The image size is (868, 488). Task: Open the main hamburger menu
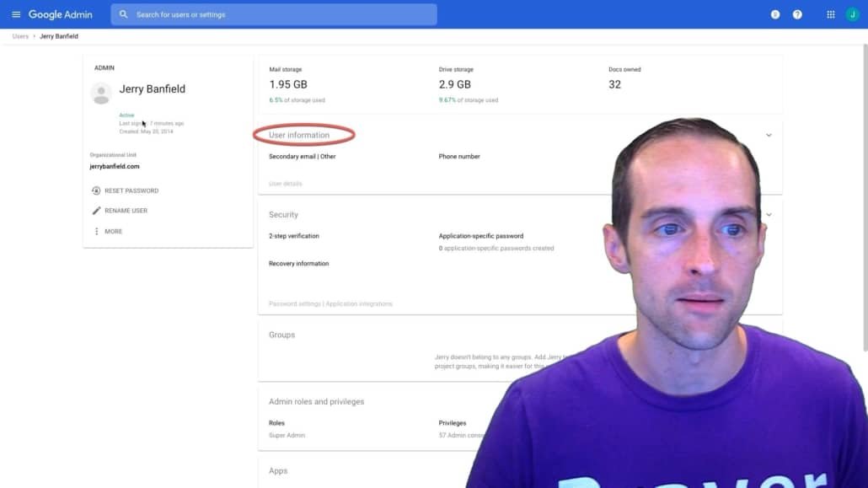tap(16, 14)
